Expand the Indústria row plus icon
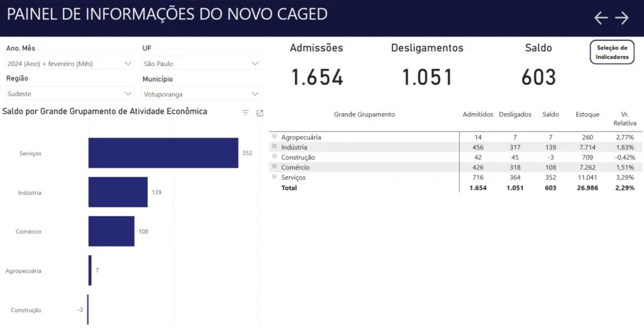The width and height of the screenshot is (644, 328). [x=274, y=146]
